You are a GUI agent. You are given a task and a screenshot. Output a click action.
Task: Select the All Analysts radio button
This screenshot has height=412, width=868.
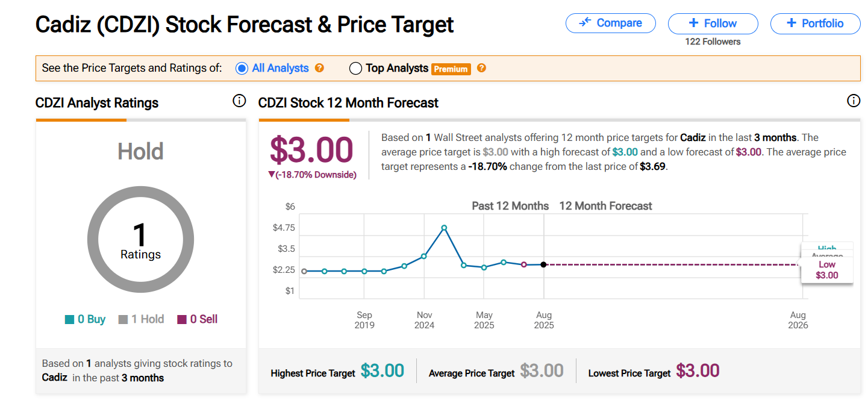(242, 68)
